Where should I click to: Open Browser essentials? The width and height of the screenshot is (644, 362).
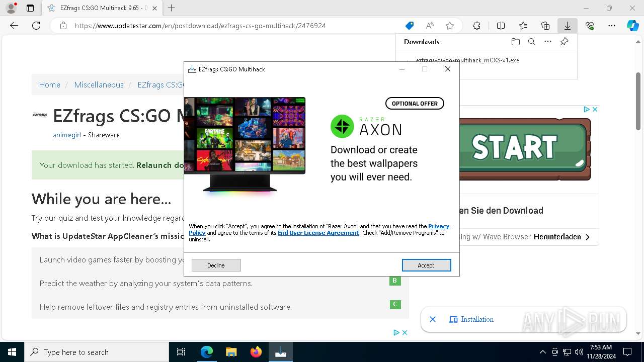(590, 26)
